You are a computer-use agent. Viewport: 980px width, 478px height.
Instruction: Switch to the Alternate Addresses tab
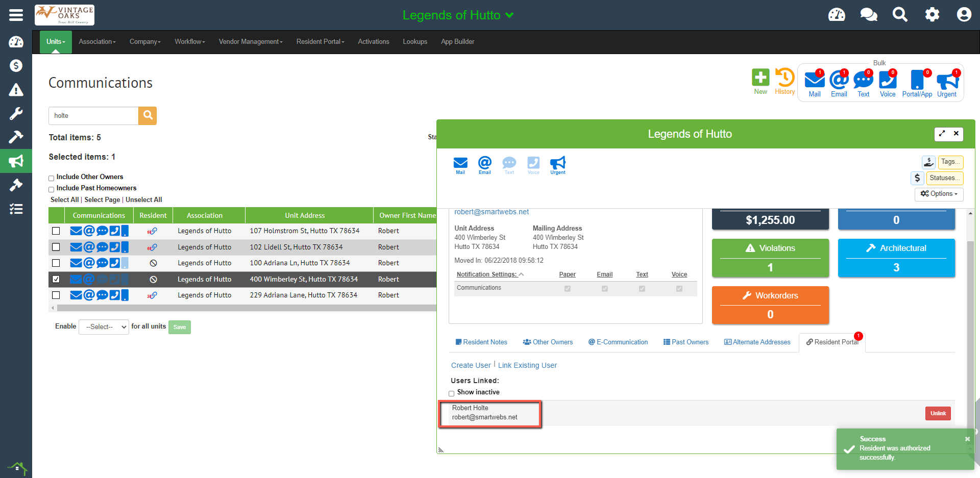point(757,342)
